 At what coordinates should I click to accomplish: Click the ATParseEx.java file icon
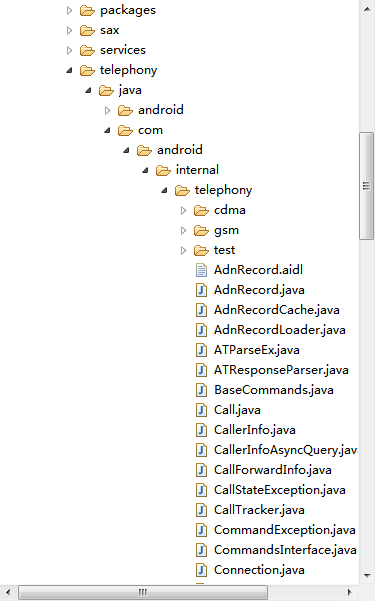(x=201, y=350)
